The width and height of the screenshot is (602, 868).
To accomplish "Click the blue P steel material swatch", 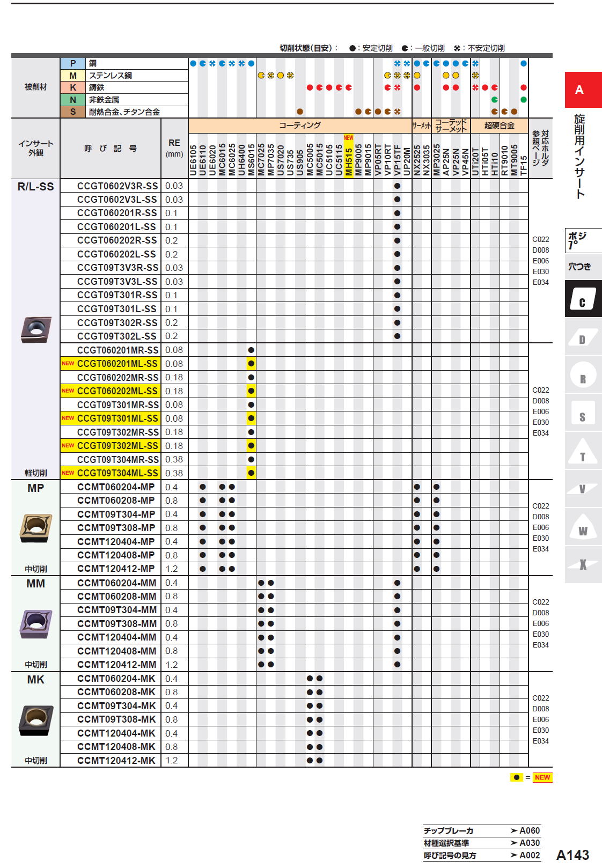I will [73, 63].
